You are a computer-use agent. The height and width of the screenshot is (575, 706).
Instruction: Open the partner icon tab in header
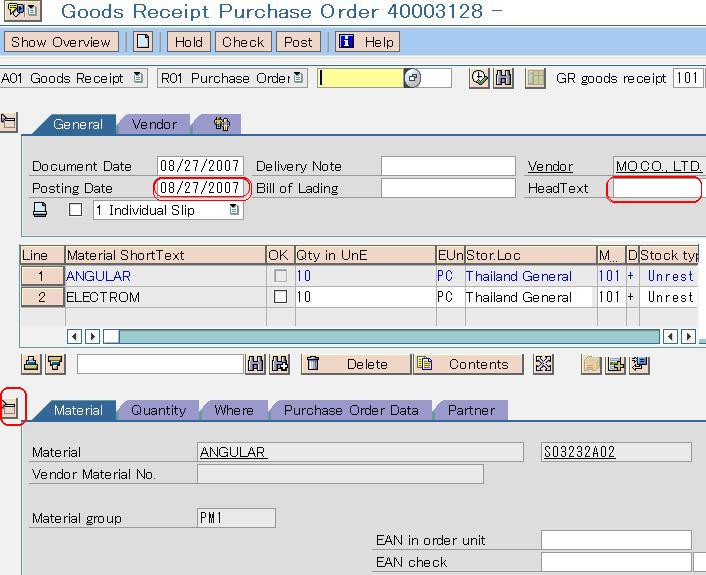pos(221,124)
